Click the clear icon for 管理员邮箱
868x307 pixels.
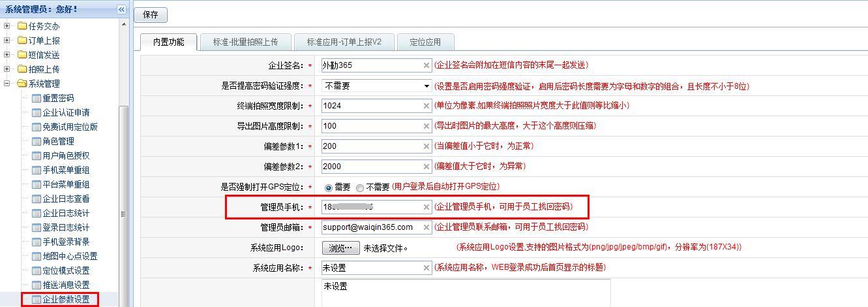[427, 227]
